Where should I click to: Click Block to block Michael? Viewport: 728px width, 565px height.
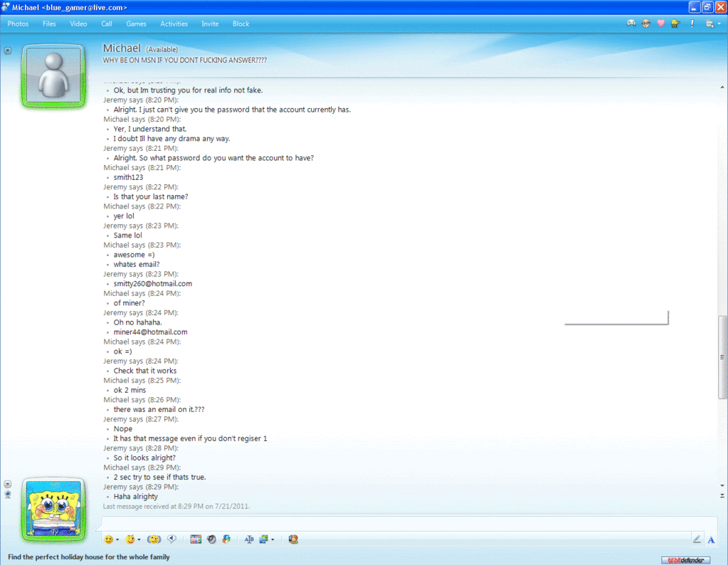241,23
